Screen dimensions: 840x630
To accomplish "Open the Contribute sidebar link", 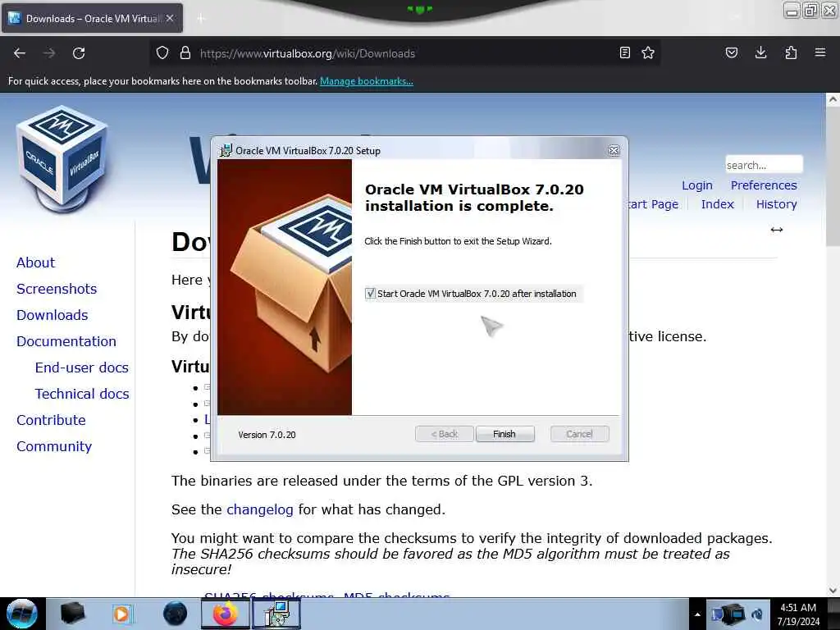I will click(x=51, y=420).
